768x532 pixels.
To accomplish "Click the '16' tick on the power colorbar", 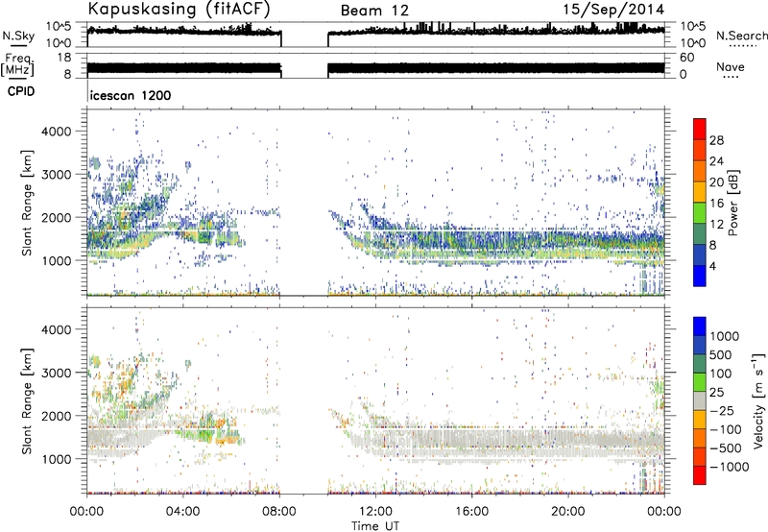I will click(716, 204).
